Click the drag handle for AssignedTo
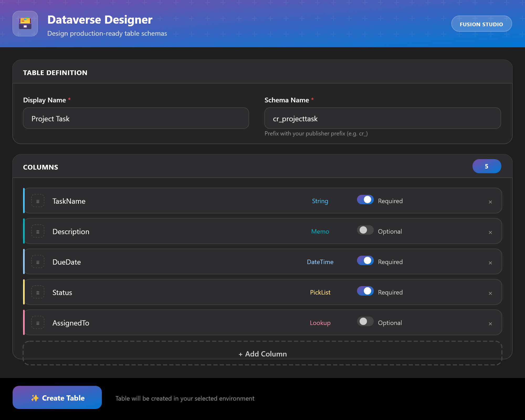Viewport: 525px width, 420px height. (38, 323)
